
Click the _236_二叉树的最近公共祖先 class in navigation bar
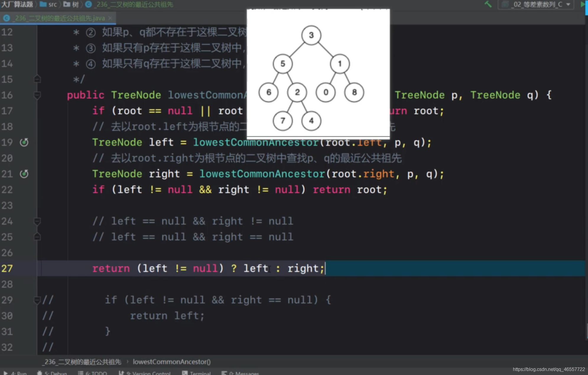[129, 4]
